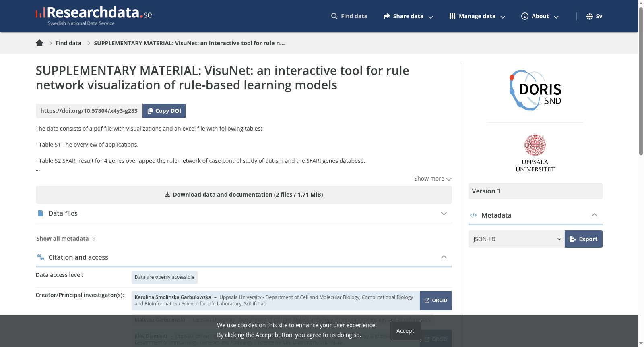Click the Find data magnifier icon
Viewport: 644px width, 347px height.
[334, 16]
